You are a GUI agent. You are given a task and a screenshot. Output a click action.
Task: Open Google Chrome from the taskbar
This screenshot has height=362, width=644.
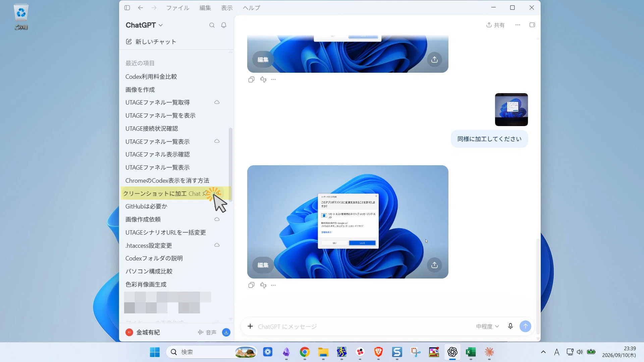[x=305, y=352]
